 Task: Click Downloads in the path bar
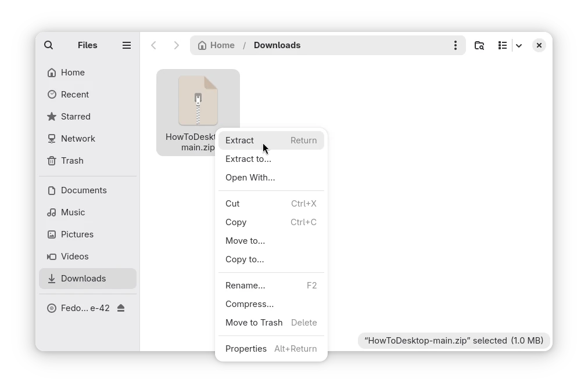[x=277, y=45]
